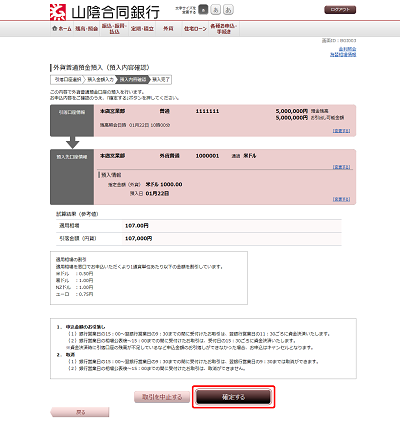Open the 各種お申込・手続き menu
Viewport: 400px width, 429px height.
click(x=224, y=29)
